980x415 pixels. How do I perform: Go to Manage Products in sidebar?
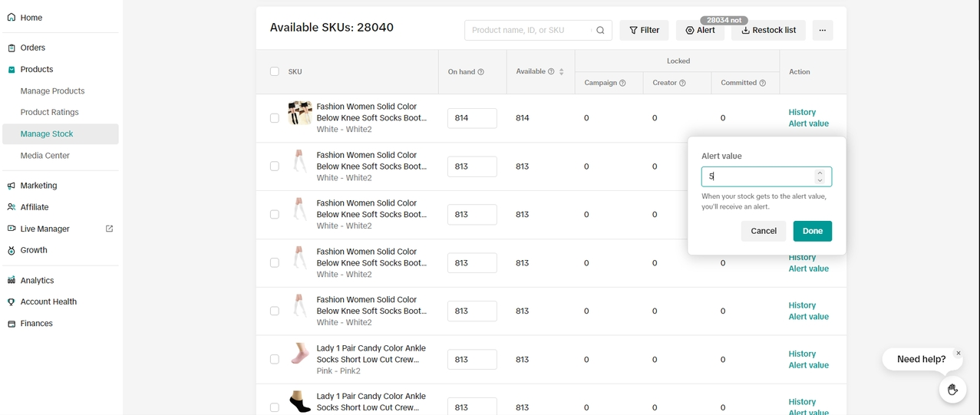(52, 91)
